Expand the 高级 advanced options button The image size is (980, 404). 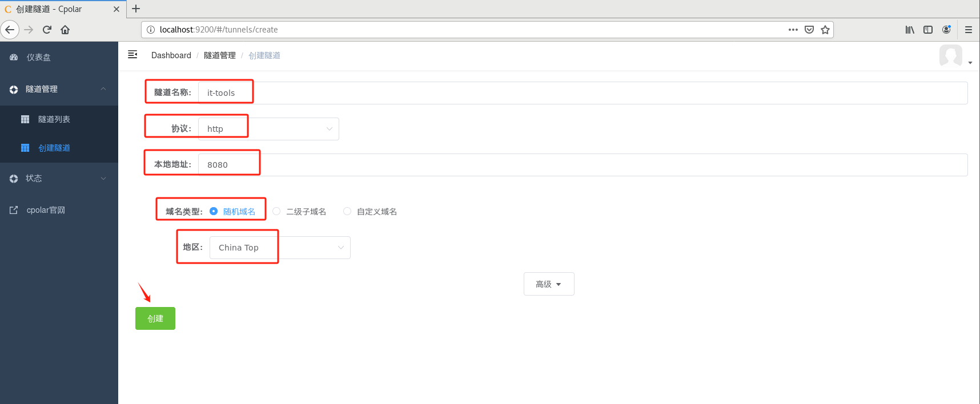click(x=549, y=284)
